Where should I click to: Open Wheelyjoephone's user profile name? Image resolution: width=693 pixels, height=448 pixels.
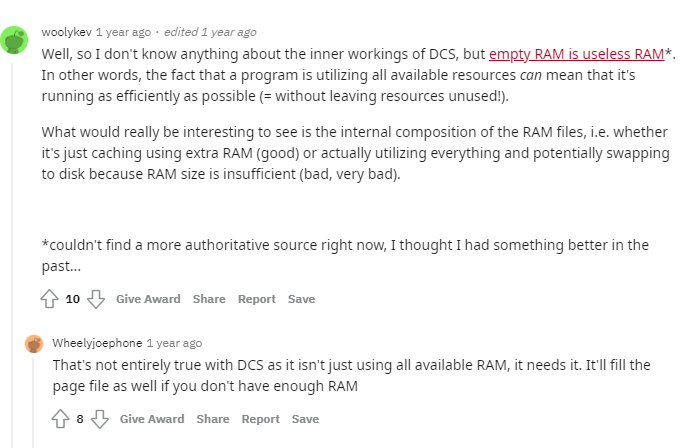97,343
